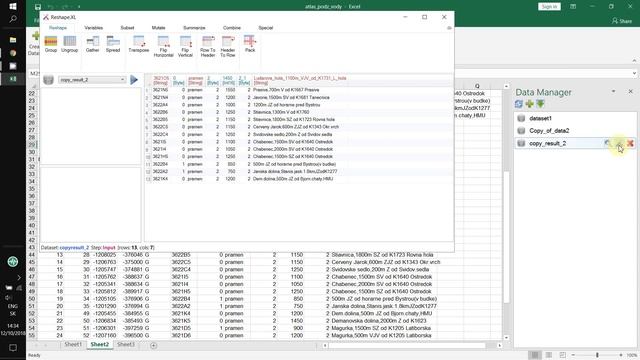The height and width of the screenshot is (360, 640).
Task: Open the Sheet3 worksheet tab
Action: [x=126, y=344]
